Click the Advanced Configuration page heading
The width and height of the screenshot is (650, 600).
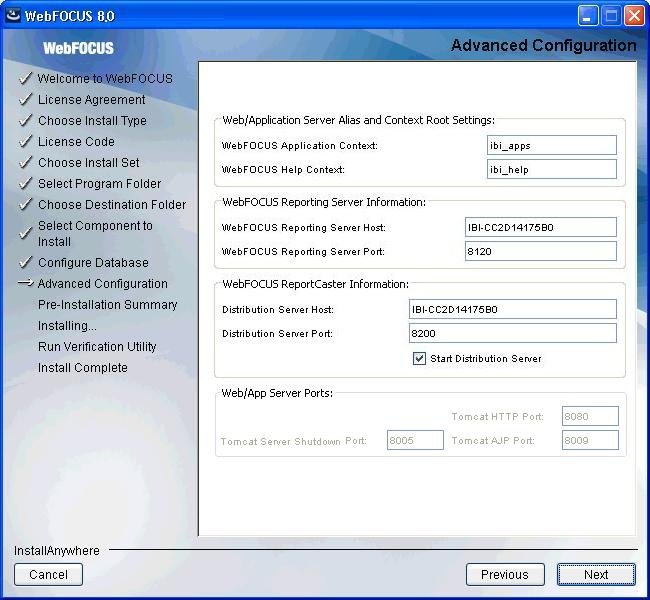click(543, 45)
